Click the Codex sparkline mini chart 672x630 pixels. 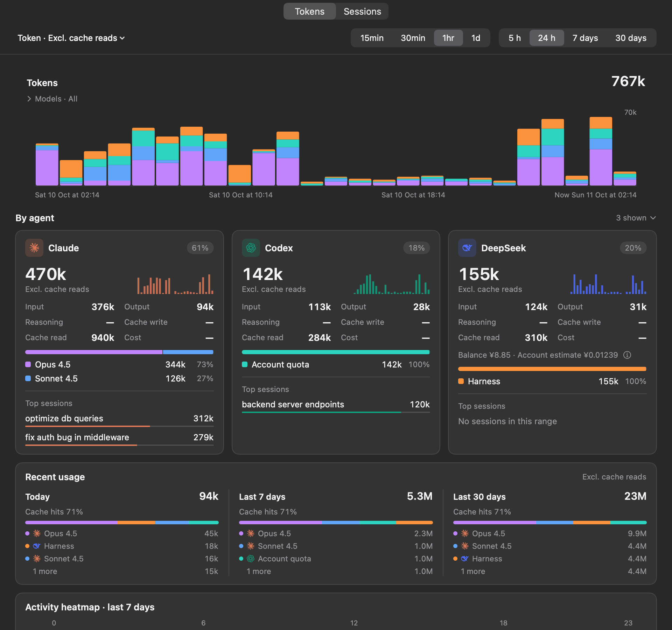pyautogui.click(x=392, y=284)
